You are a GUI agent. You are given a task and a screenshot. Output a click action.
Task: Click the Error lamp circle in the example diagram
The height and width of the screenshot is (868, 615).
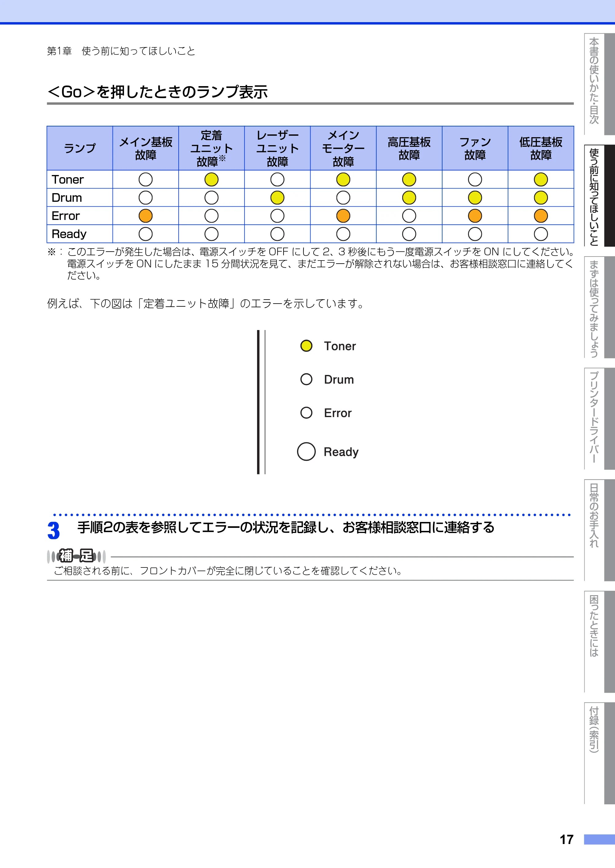(306, 412)
